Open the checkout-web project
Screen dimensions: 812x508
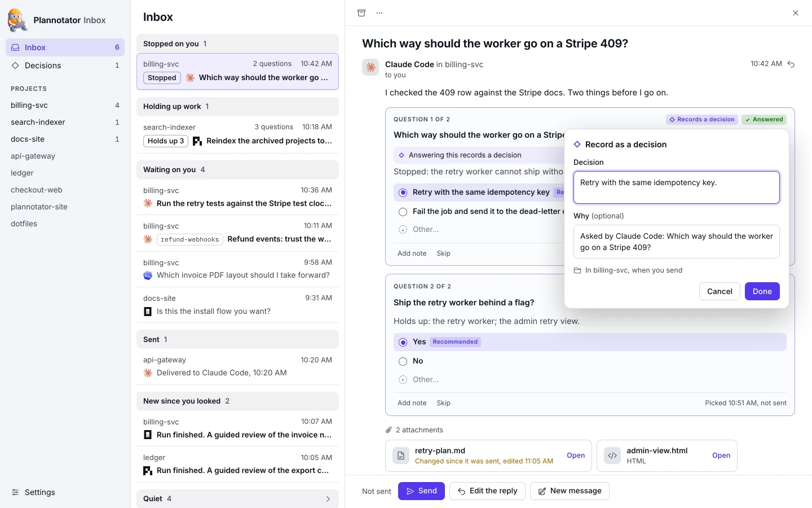pos(65,190)
